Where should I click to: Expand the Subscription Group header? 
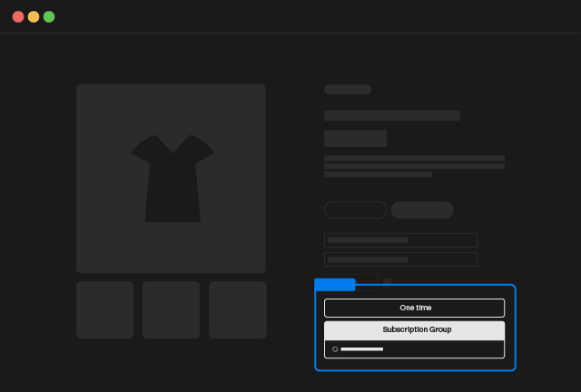[x=414, y=330]
